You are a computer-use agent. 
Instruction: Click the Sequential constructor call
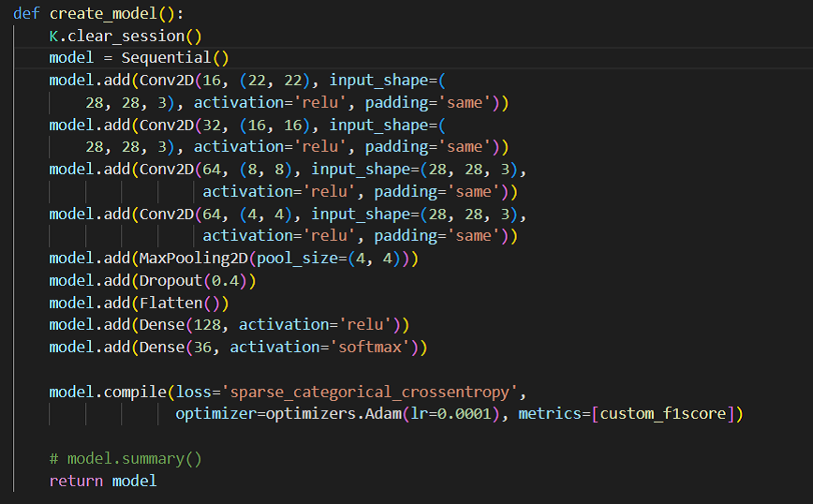(175, 57)
